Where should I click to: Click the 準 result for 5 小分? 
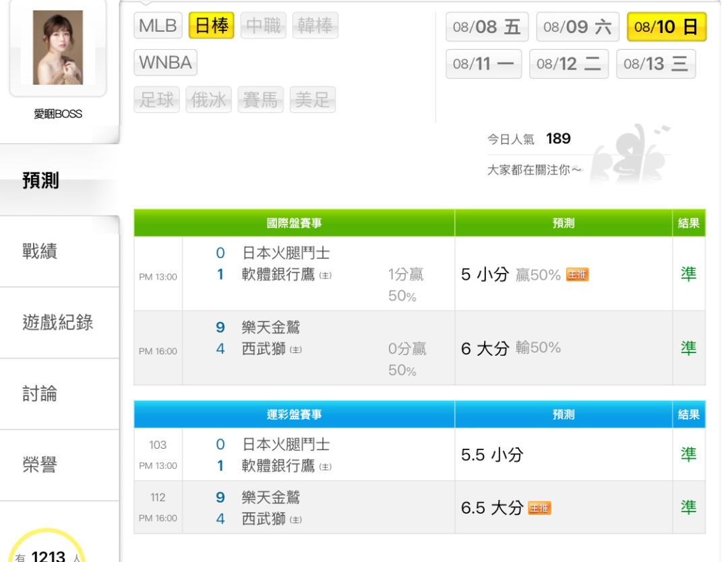pyautogui.click(x=688, y=274)
